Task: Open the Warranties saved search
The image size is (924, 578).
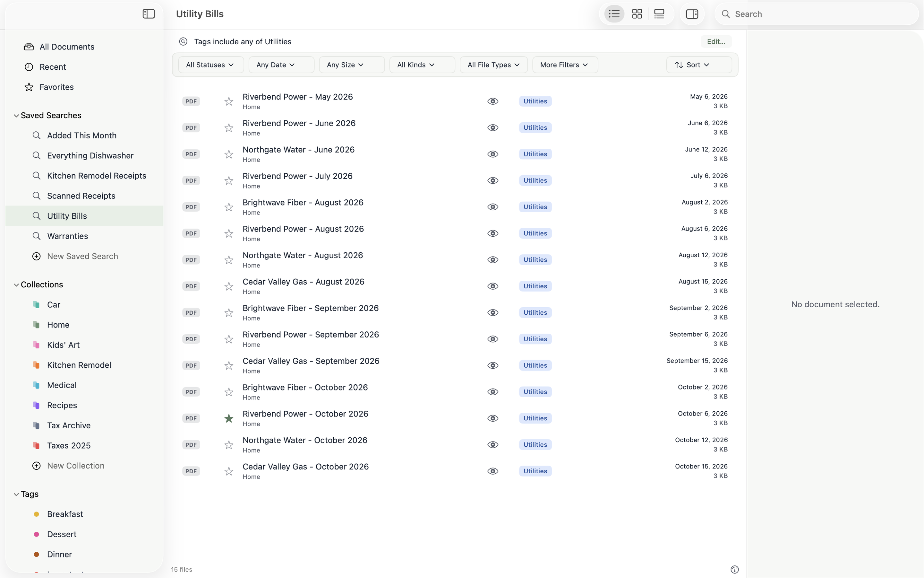Action: coord(84,236)
